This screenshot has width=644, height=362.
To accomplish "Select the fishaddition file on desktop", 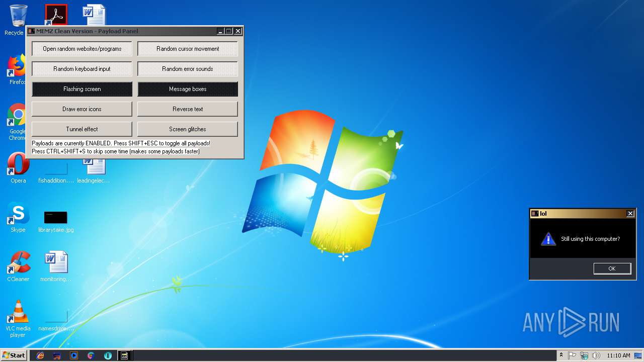I will pyautogui.click(x=56, y=171).
